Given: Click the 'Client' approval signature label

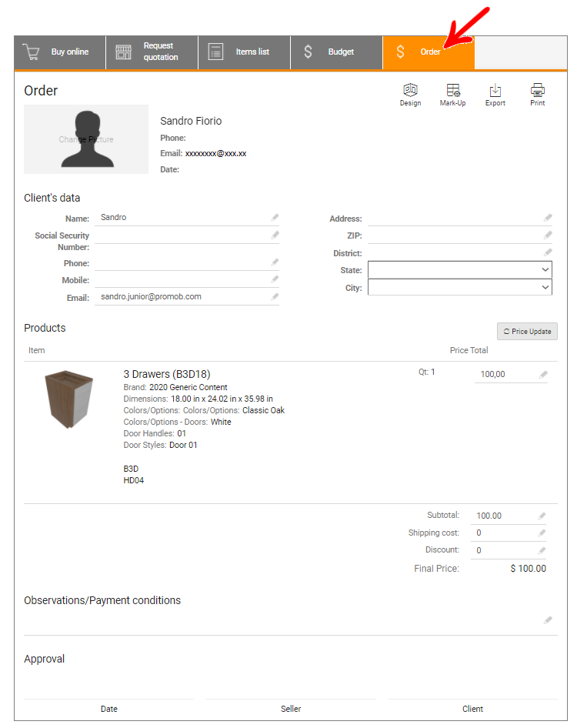Looking at the screenshot, I should [x=472, y=709].
